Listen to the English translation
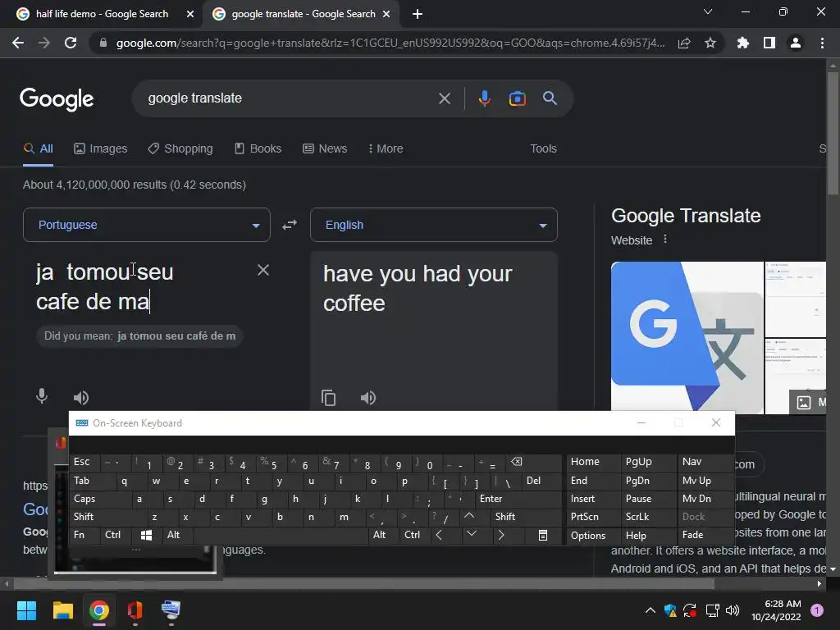 click(368, 398)
